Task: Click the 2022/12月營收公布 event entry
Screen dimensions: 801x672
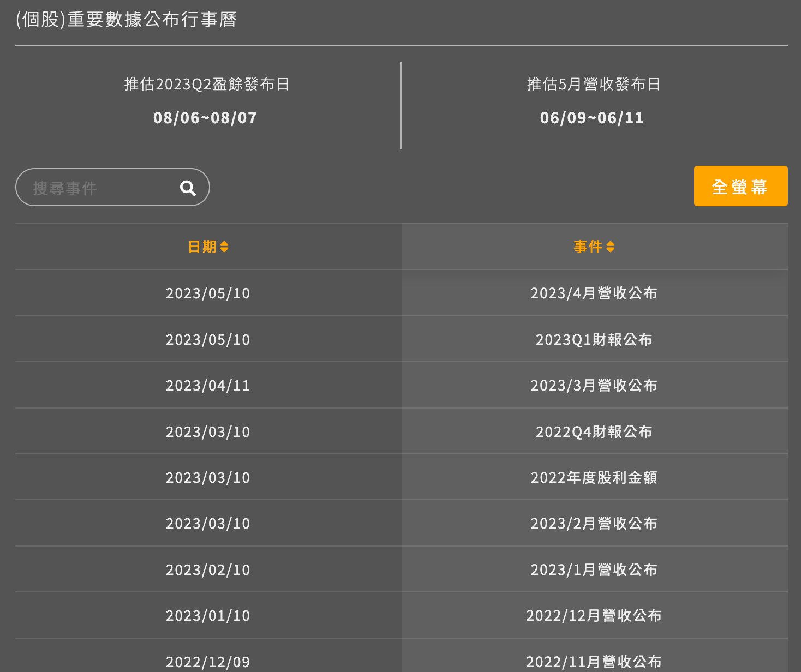Action: point(594,616)
